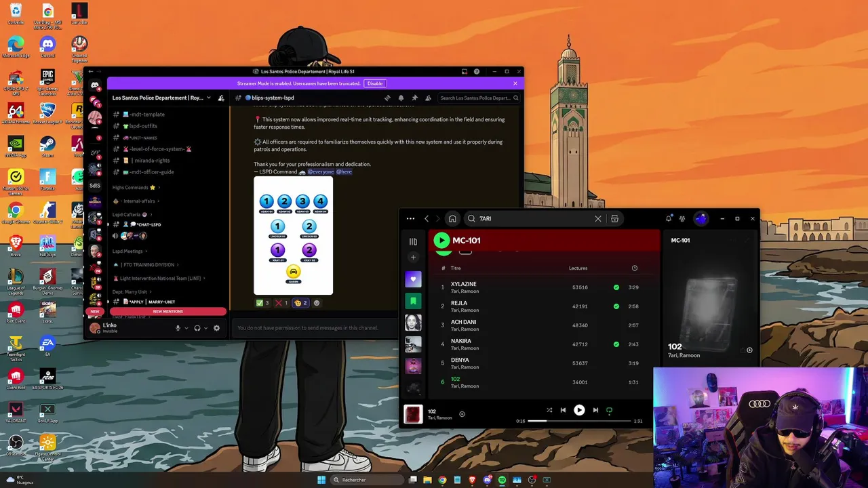The height and width of the screenshot is (488, 868).
Task: Deafen with the Discord headphones icon
Action: [x=197, y=328]
